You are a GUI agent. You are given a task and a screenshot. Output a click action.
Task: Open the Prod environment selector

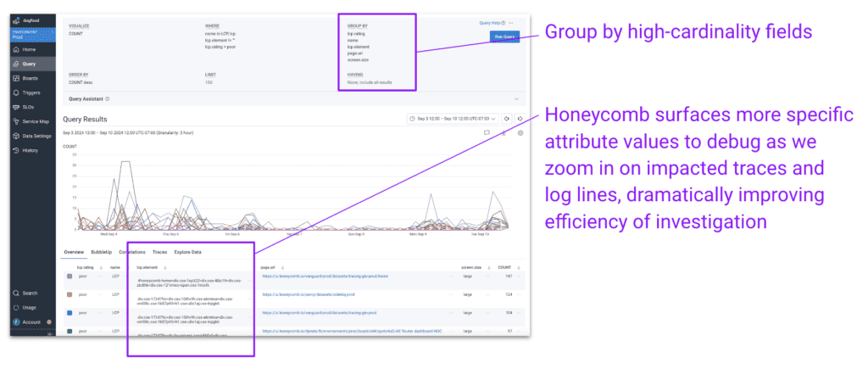[x=32, y=36]
